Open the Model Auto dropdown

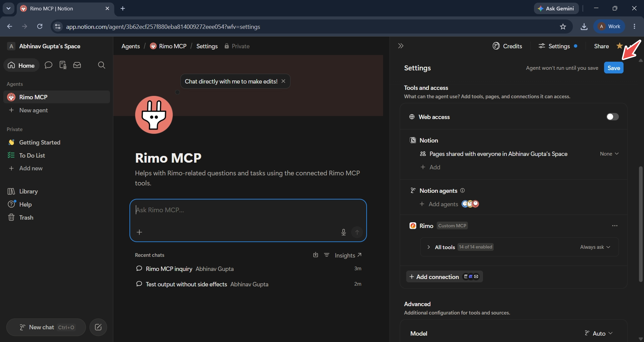point(599,333)
